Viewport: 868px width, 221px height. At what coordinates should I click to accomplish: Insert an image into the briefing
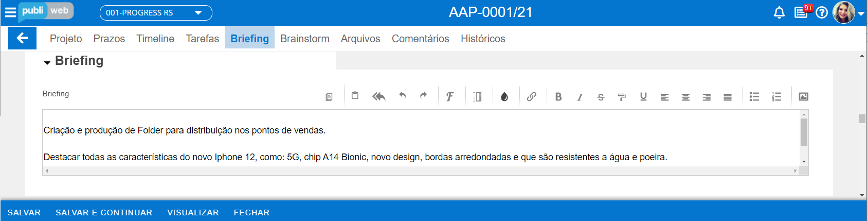tap(803, 96)
